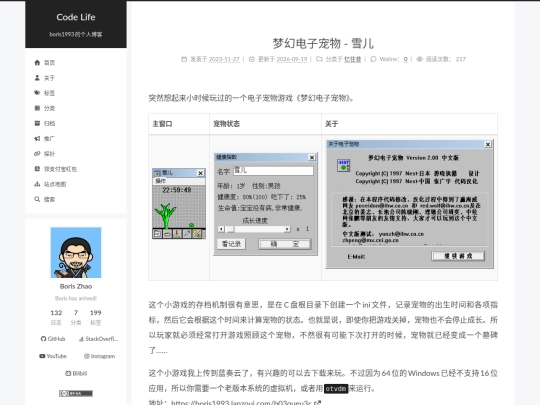Open the 7 分类 categories count
Screen dimensions: 540x405
76,317
